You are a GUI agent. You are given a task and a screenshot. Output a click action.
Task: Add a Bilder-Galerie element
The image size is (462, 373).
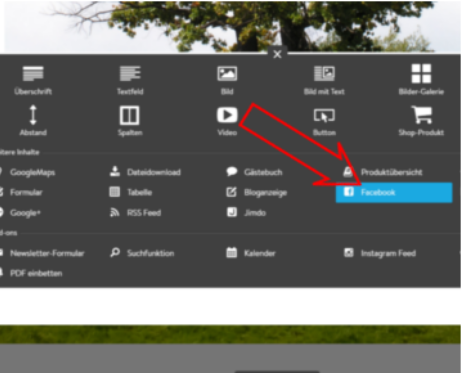(x=421, y=80)
